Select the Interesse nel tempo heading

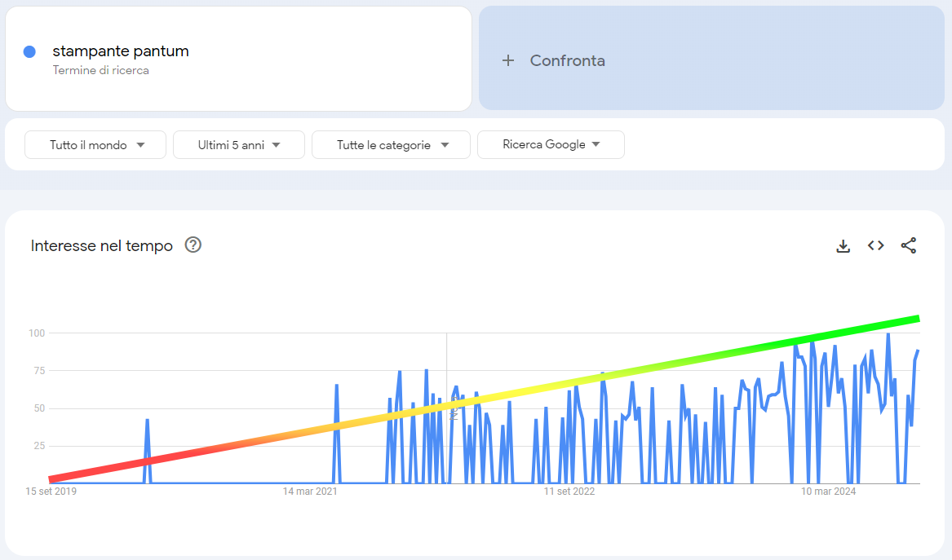pyautogui.click(x=102, y=246)
